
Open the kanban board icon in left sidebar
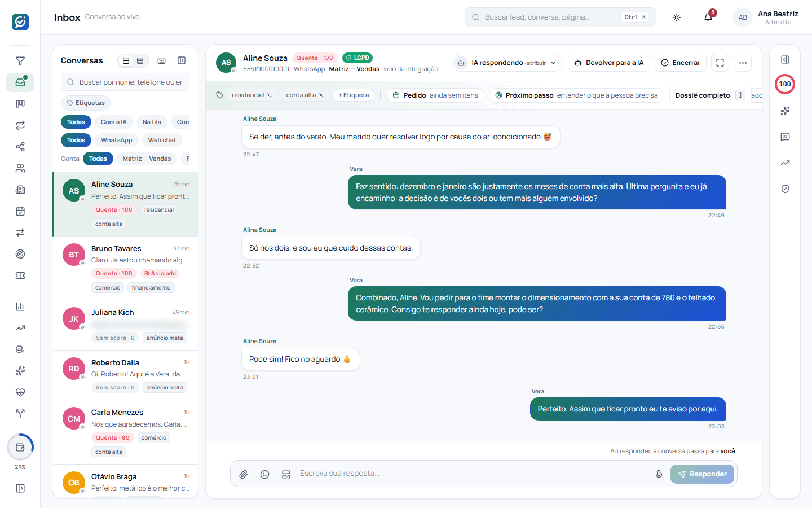pyautogui.click(x=20, y=104)
